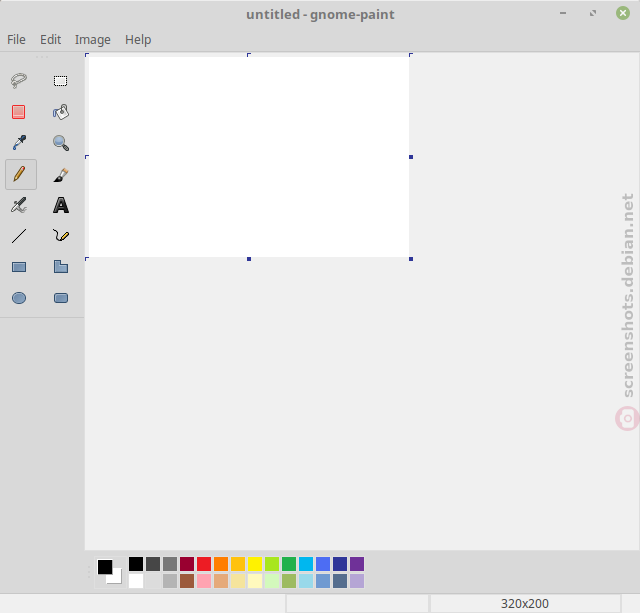Open the Edit menu

(x=50, y=40)
